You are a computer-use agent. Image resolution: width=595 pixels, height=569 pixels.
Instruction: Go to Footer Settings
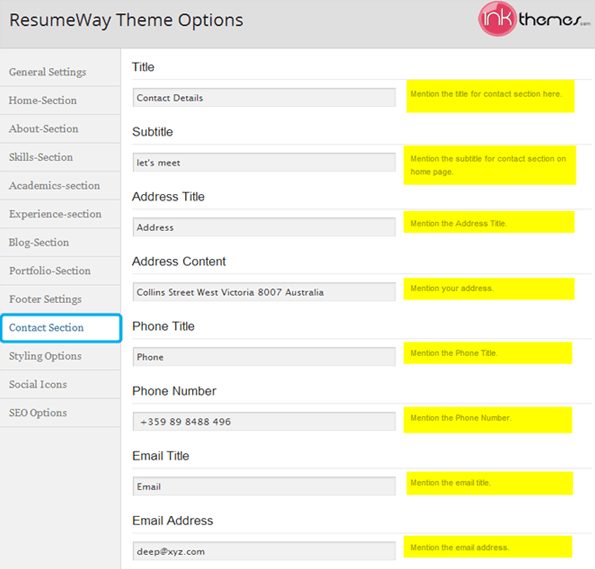click(x=60, y=299)
